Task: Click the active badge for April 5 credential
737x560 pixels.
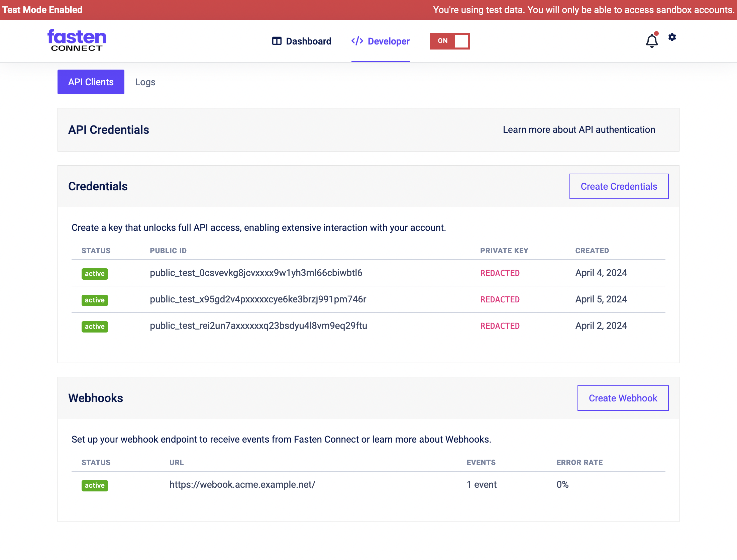Action: click(x=95, y=300)
